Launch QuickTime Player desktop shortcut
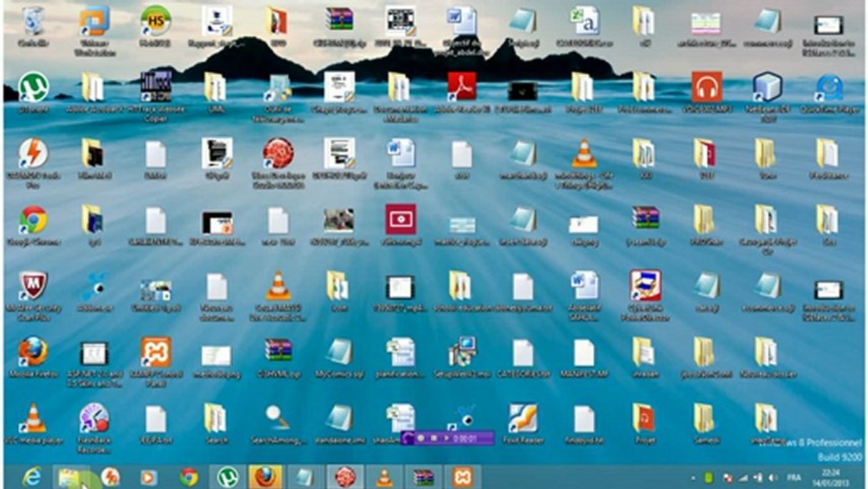 pos(829,87)
